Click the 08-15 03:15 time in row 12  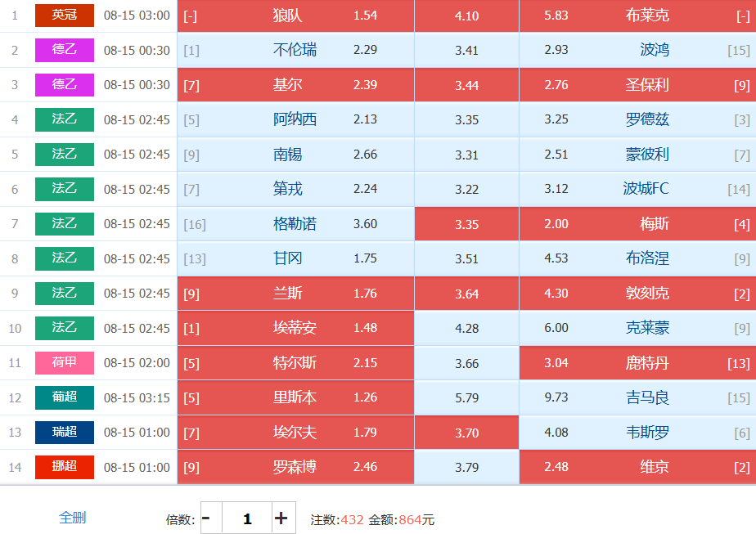click(137, 397)
